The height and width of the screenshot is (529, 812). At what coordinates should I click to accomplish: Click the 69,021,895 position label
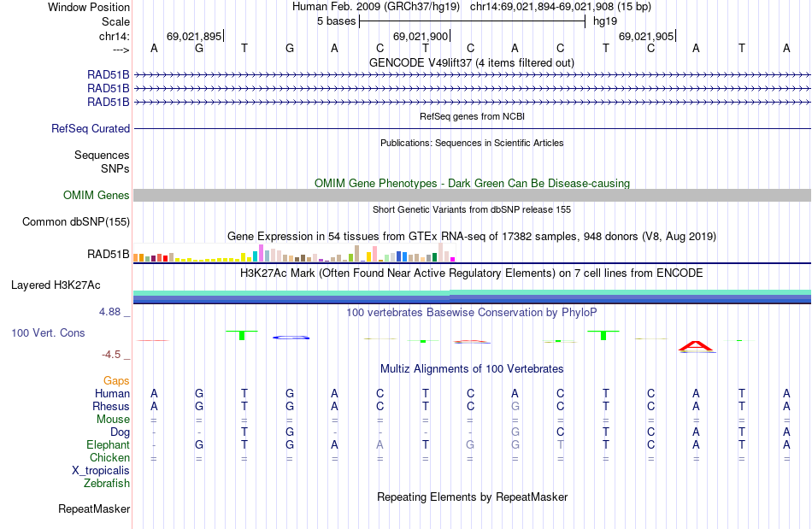(194, 36)
